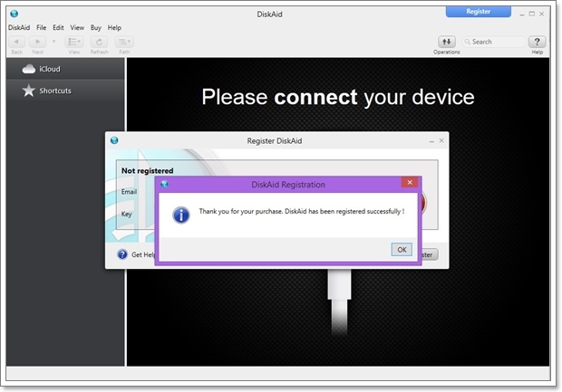Click the Operations transfer arrows icon

(x=446, y=42)
